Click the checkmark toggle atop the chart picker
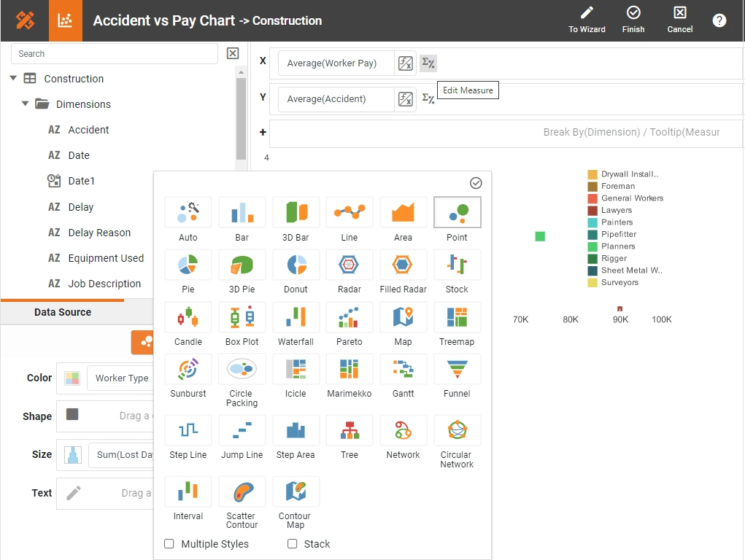This screenshot has height=560, width=745. pos(476,183)
